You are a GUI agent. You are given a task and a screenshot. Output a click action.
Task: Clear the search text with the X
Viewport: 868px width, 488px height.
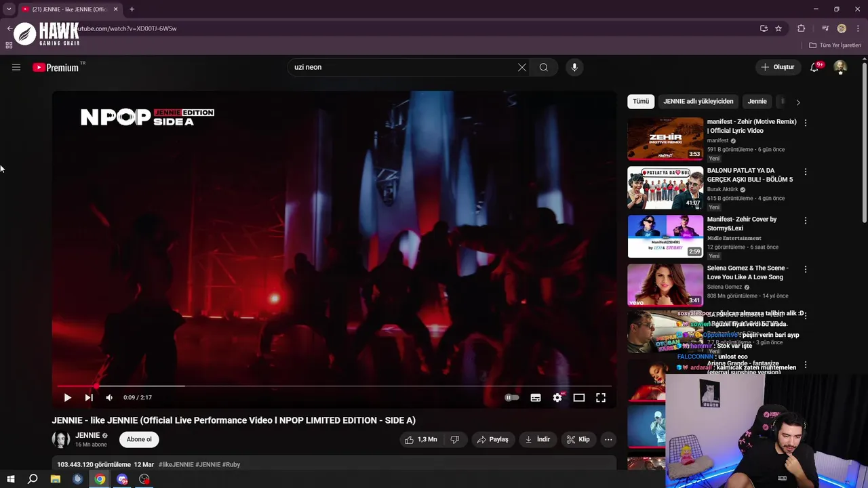[x=522, y=67]
